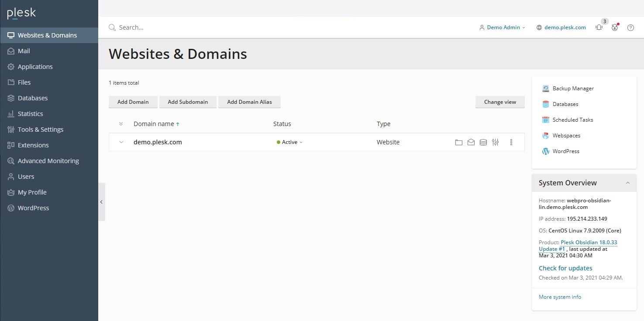Image resolution: width=644 pixels, height=321 pixels.
Task: Click the Users person sidebar icon
Action: pyautogui.click(x=11, y=177)
